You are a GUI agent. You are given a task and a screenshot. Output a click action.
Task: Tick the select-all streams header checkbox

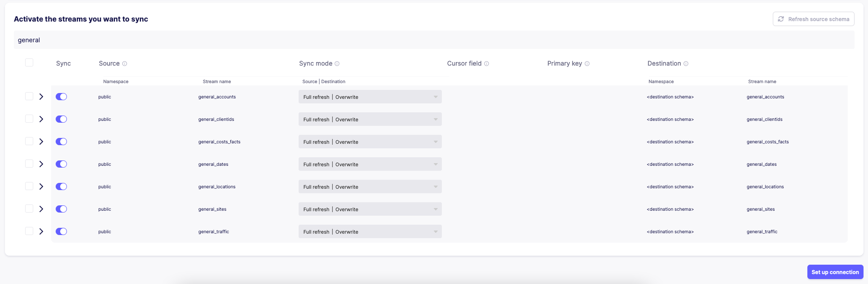[29, 62]
